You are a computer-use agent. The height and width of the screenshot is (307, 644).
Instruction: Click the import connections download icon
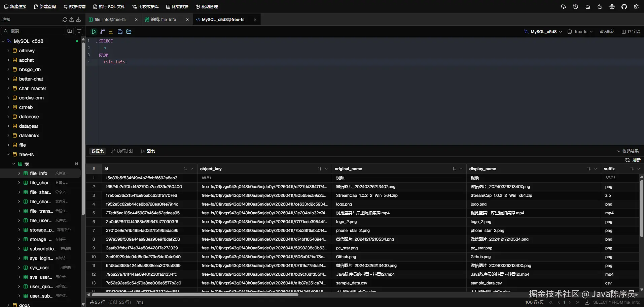(78, 20)
